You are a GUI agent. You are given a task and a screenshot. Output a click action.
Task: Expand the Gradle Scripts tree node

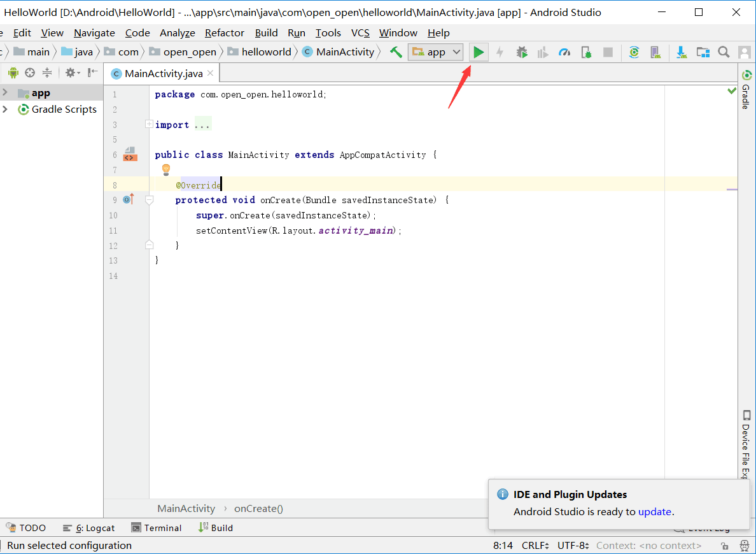click(x=5, y=109)
